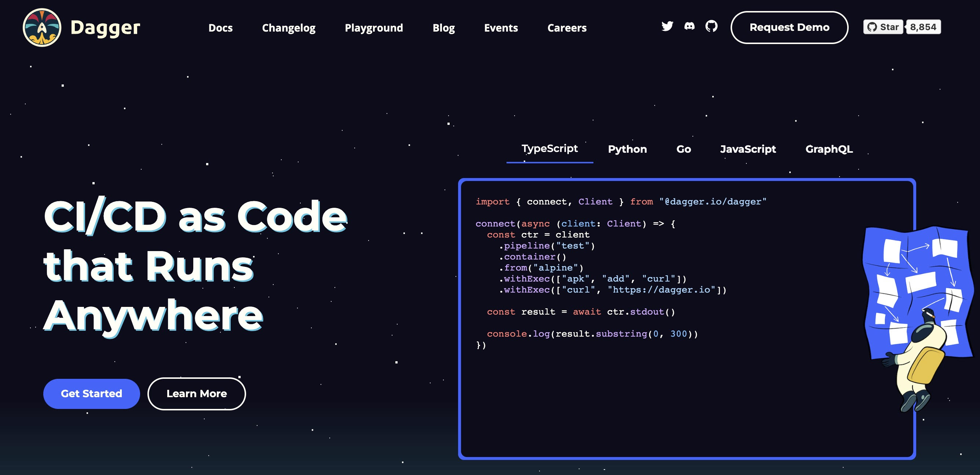Click the "CI/CD as Code" headline text

coord(195,217)
